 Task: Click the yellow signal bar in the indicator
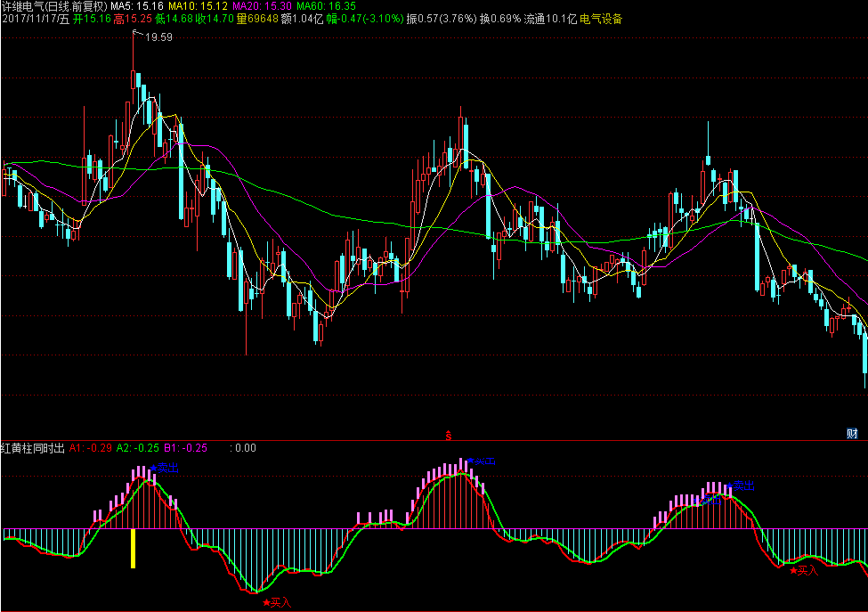(x=133, y=549)
